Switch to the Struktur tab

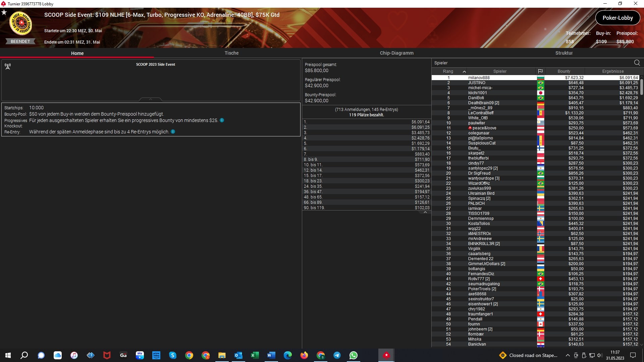click(564, 53)
